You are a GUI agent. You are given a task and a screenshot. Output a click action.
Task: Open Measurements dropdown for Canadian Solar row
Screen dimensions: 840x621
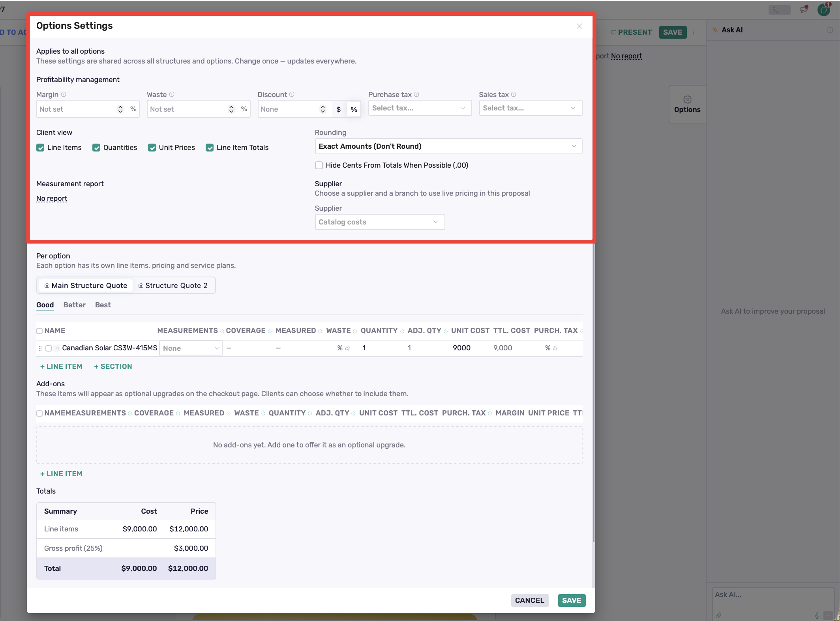tap(191, 348)
